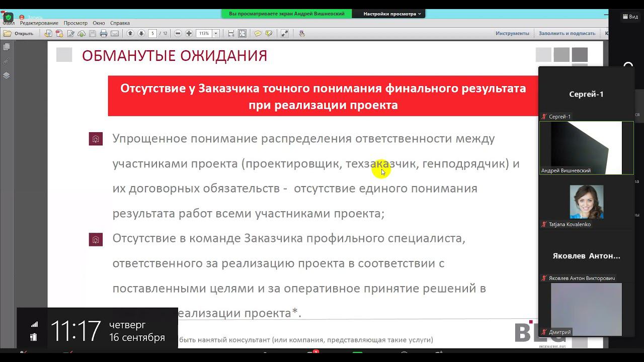The height and width of the screenshot is (362, 644).
Task: Click the green shield security icon
Action: click(8, 17)
